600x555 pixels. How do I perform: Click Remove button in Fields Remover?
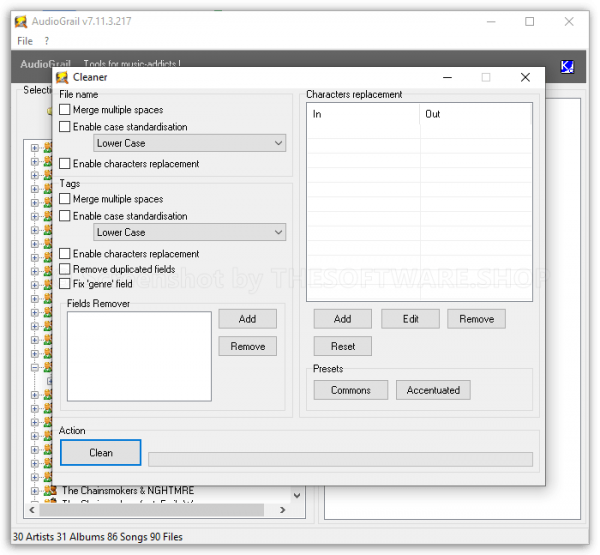click(x=248, y=346)
